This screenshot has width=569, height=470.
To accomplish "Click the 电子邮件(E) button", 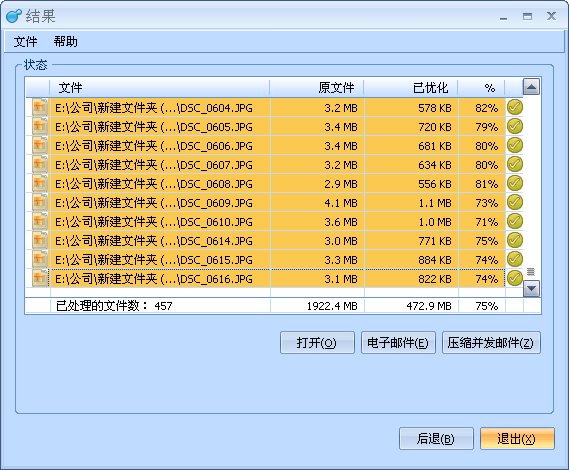I will (398, 342).
